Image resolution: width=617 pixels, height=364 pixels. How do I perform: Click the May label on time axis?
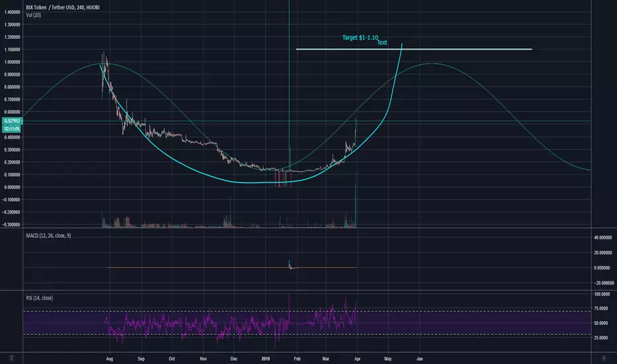[388, 359]
